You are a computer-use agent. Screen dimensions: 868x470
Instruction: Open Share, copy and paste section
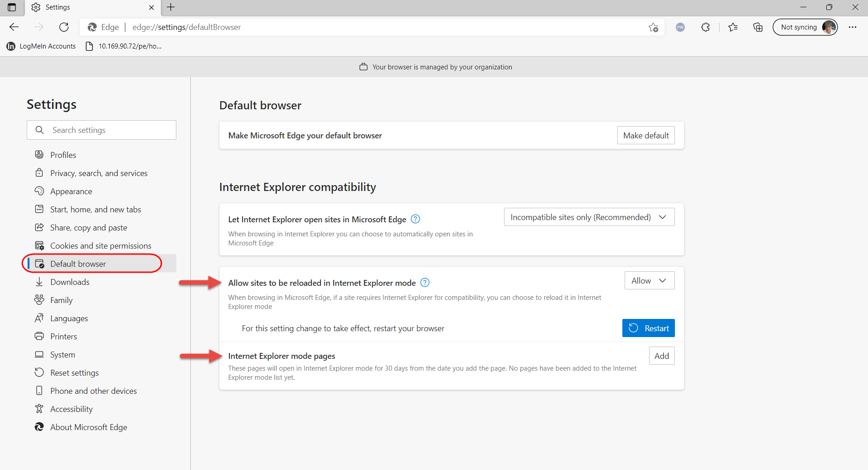tap(102, 227)
